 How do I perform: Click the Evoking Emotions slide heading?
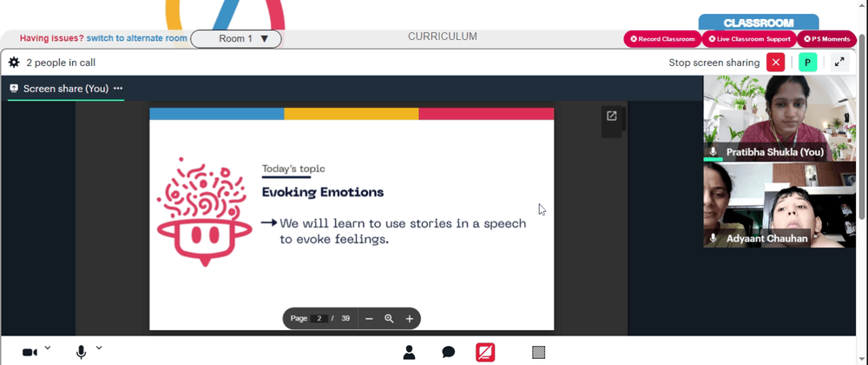[323, 192]
